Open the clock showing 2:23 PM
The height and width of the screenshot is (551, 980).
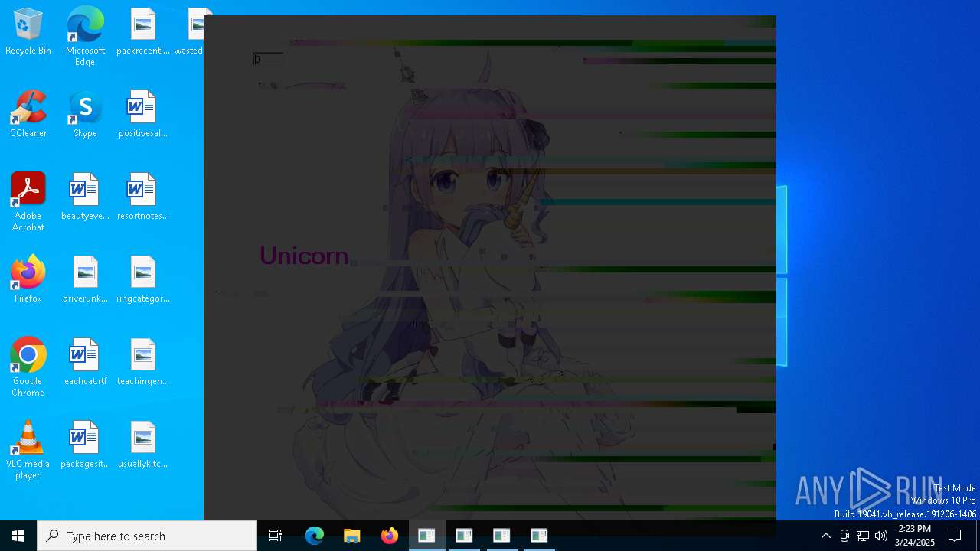914,536
